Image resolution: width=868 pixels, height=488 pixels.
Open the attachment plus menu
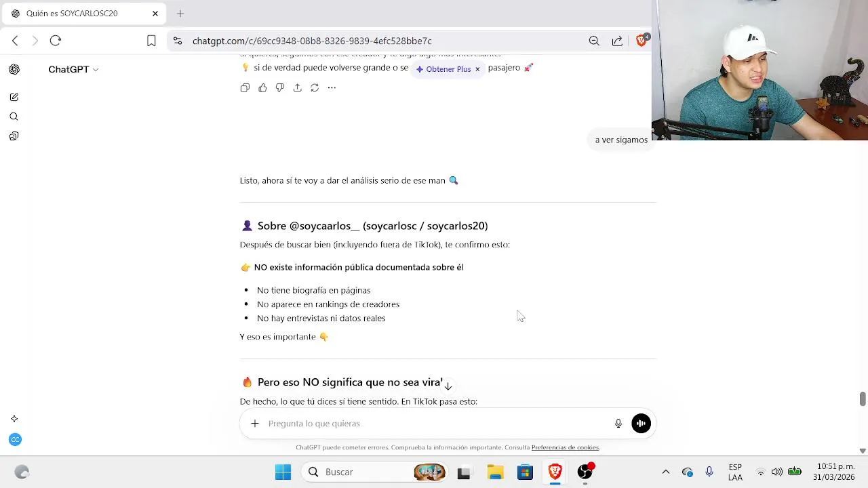(x=255, y=424)
